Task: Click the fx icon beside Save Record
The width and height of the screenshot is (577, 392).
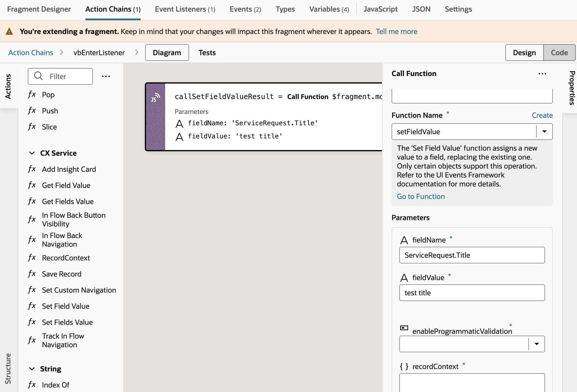Action: pyautogui.click(x=32, y=274)
